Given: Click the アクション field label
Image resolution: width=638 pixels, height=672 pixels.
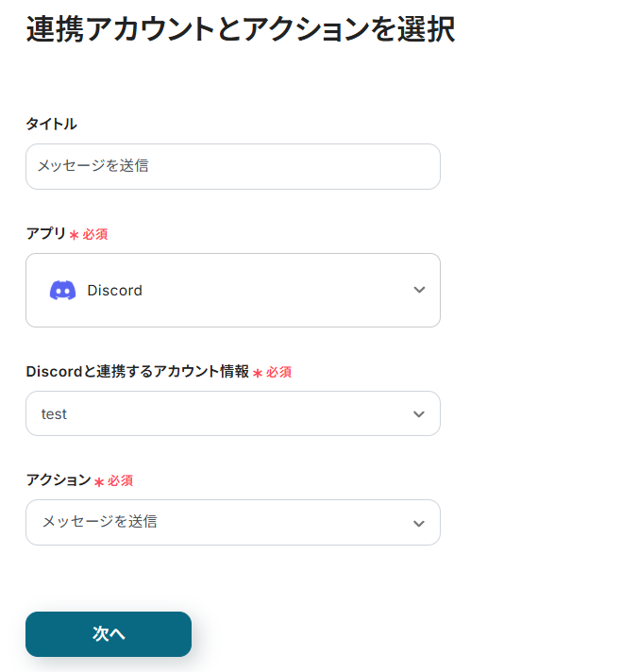Looking at the screenshot, I should click(x=58, y=480).
